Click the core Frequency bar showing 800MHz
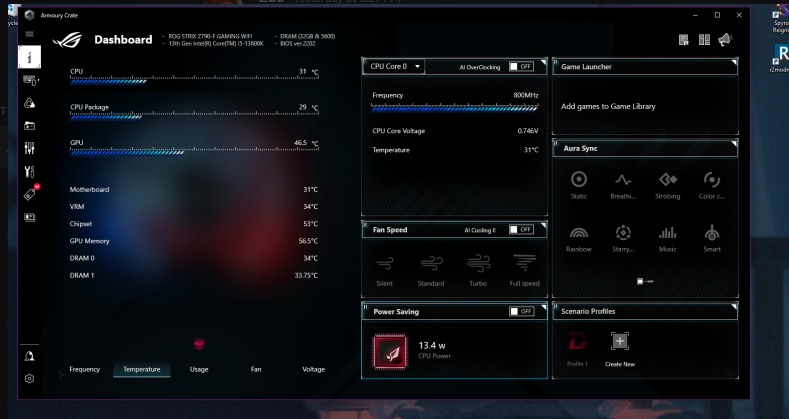789x419 pixels. tap(455, 107)
